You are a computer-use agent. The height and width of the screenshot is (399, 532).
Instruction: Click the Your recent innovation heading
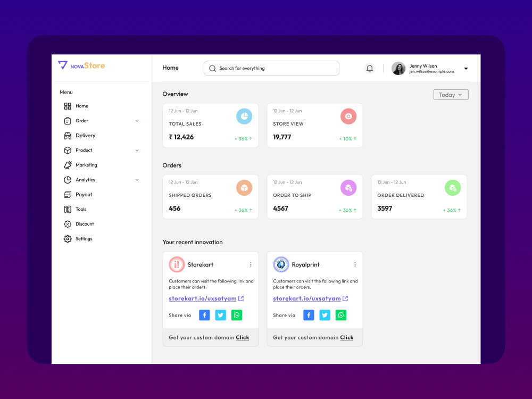point(193,242)
